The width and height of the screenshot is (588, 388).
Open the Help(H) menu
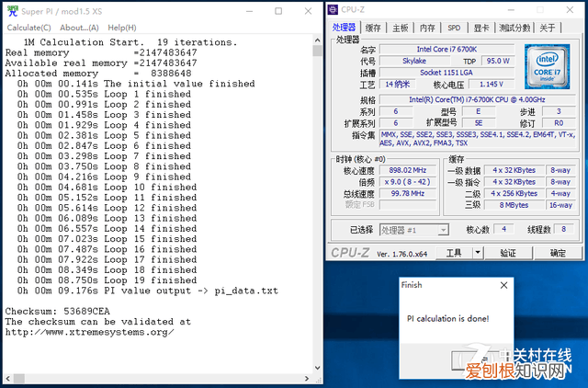pos(121,28)
